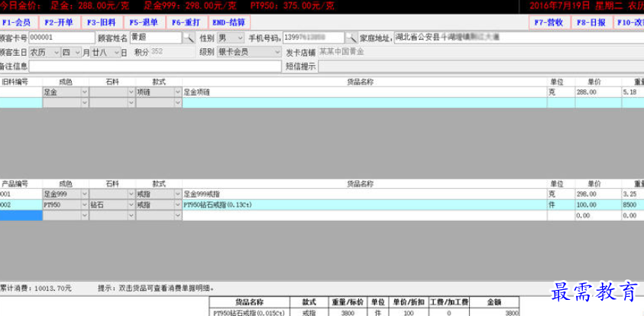644x316 pixels.
Task: Open 成色 dropdown in 足金项链 row
Action: 83,92
